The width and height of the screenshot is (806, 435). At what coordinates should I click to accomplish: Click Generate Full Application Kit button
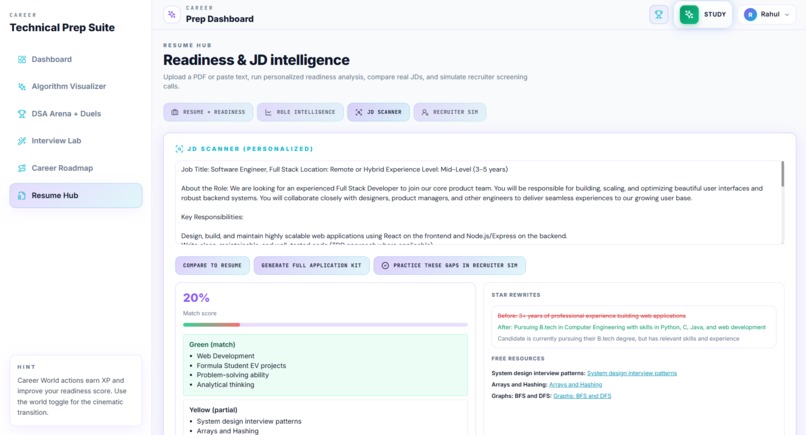312,265
